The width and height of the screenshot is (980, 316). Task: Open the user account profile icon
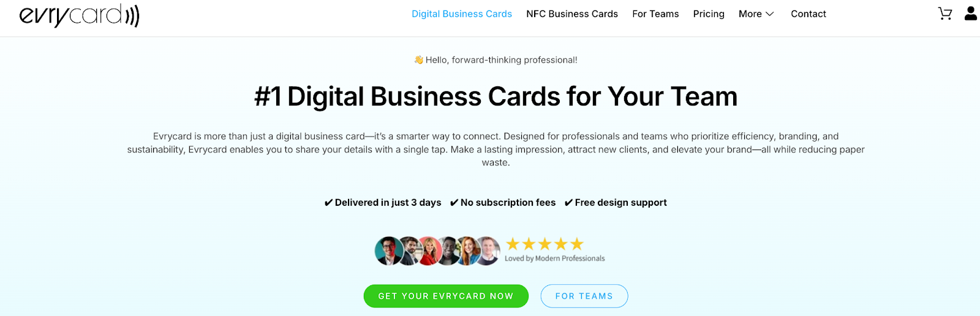[x=971, y=13]
